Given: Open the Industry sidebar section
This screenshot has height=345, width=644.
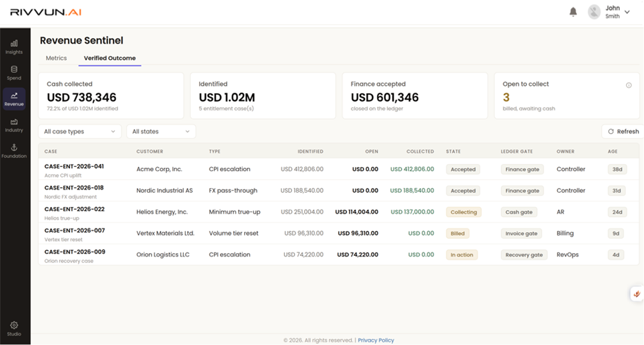Looking at the screenshot, I should [14, 125].
